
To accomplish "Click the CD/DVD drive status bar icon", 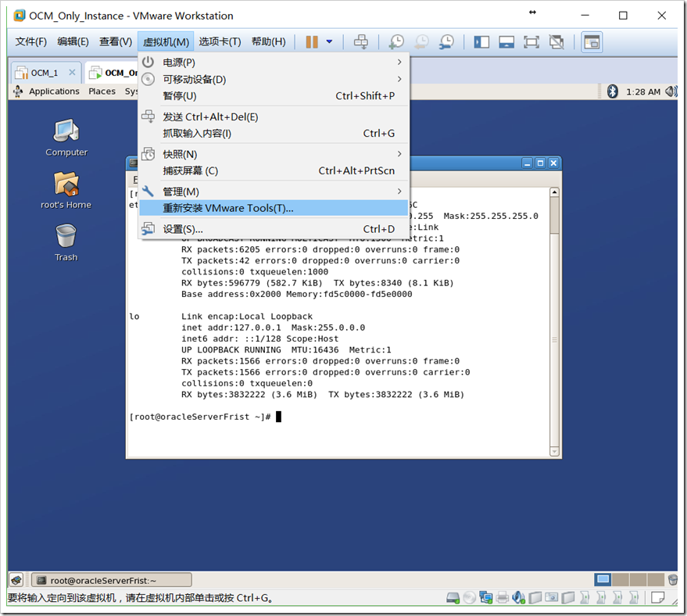I will (x=469, y=597).
